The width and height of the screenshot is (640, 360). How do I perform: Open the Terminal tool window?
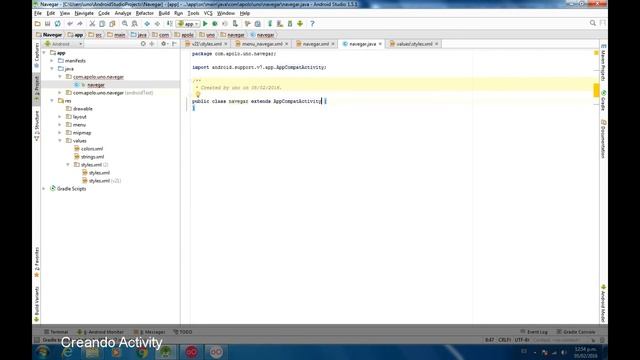(56, 332)
